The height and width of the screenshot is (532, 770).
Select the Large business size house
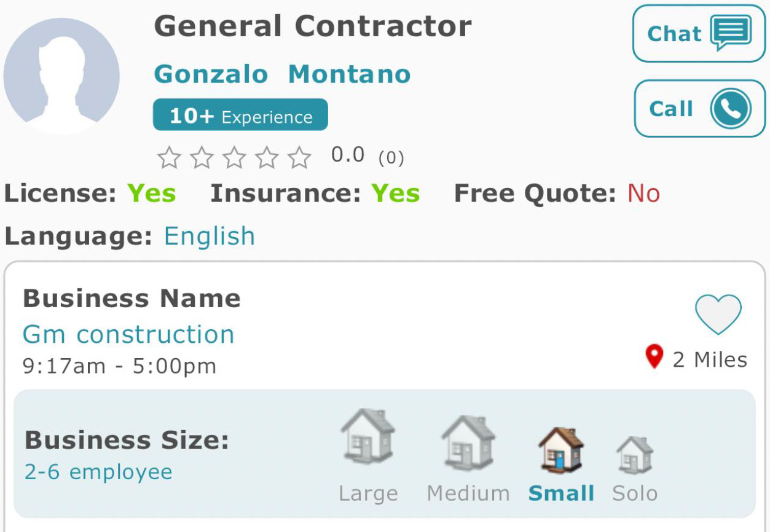367,437
